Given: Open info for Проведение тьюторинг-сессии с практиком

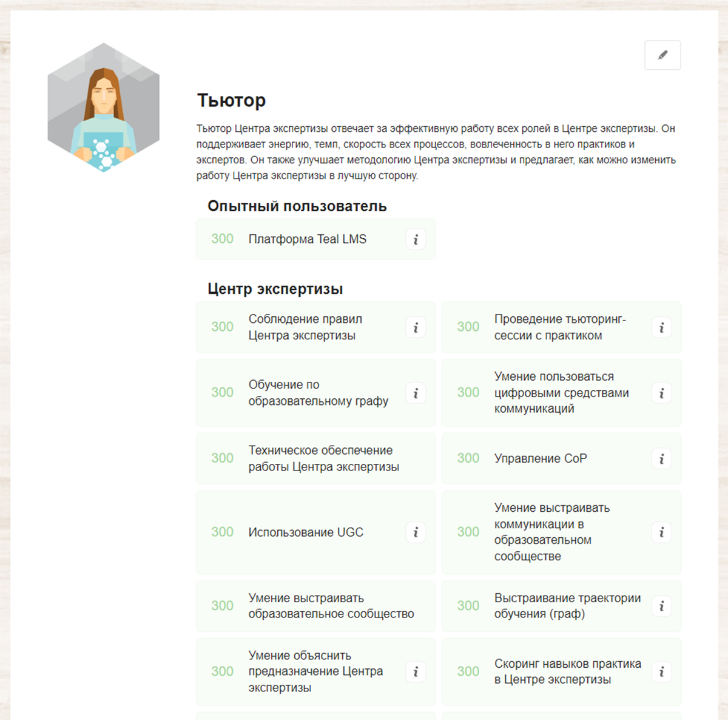Looking at the screenshot, I should [x=662, y=327].
